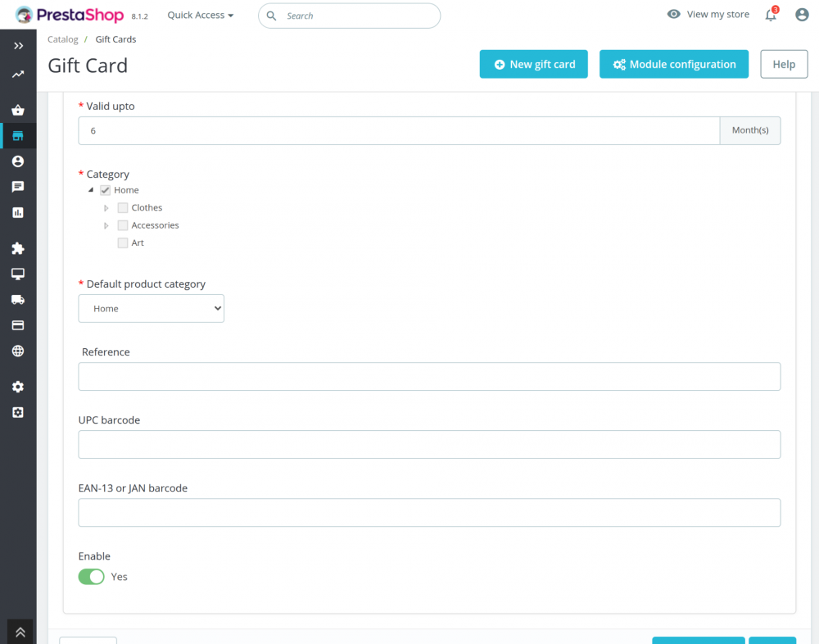This screenshot has height=644, width=819.
Task: Open the Modules puzzle icon in the sidebar
Action: pos(18,248)
